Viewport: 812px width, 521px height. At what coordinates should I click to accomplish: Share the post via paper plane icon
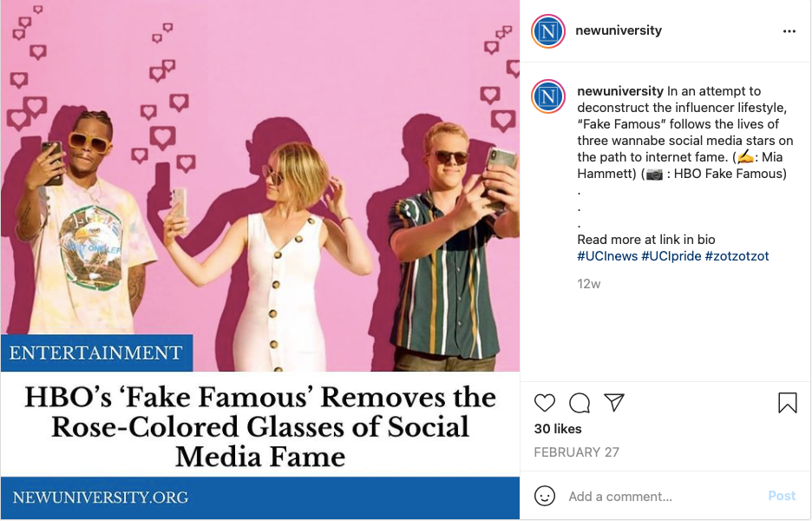pyautogui.click(x=614, y=403)
